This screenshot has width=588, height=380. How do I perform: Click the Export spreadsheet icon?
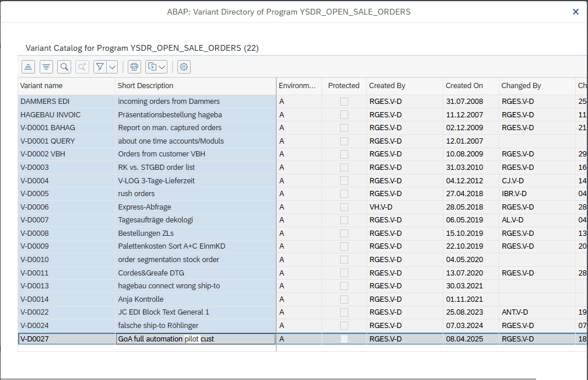tap(152, 67)
